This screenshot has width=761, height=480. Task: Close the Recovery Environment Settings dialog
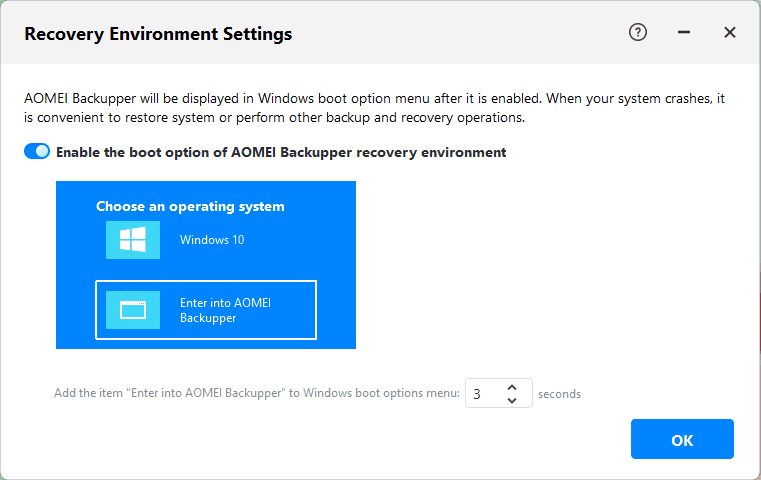730,33
